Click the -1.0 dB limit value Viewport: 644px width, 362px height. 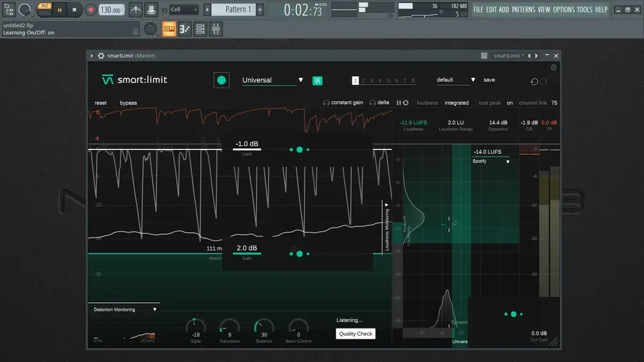click(247, 144)
